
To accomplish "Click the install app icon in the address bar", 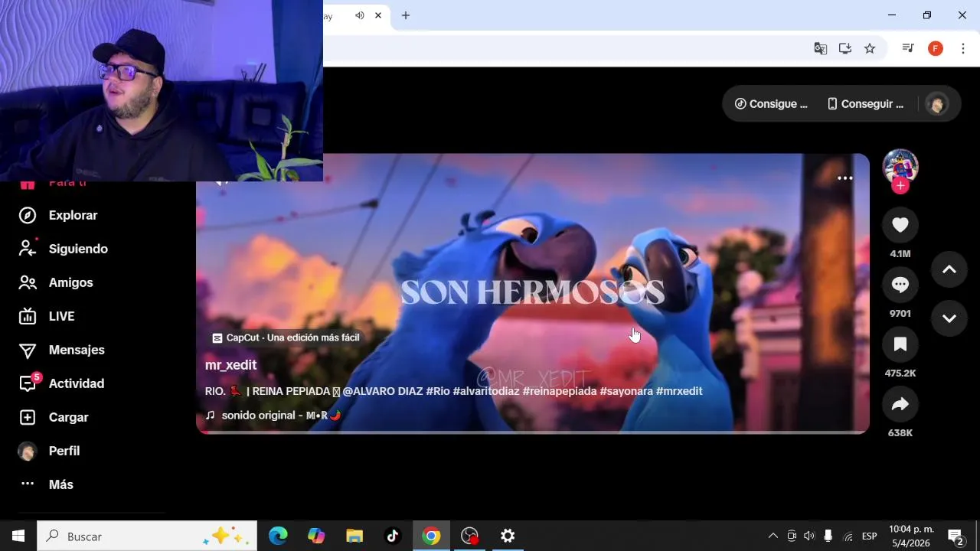I will (845, 48).
